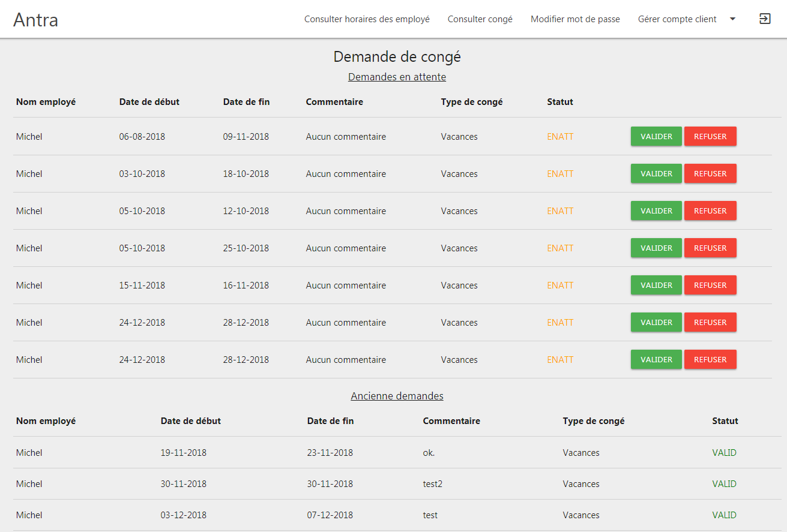Validate the request ending 12-10-2018
Image resolution: width=787 pixels, height=532 pixels.
click(x=656, y=211)
